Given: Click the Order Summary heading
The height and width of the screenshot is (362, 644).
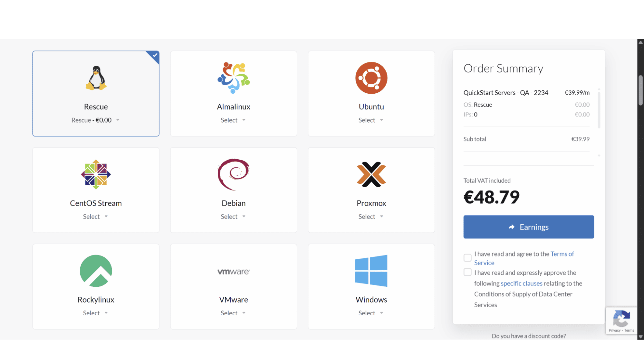Looking at the screenshot, I should (x=503, y=69).
